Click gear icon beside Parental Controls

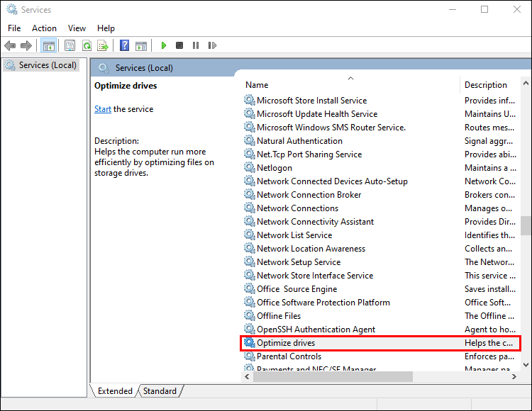[250, 356]
